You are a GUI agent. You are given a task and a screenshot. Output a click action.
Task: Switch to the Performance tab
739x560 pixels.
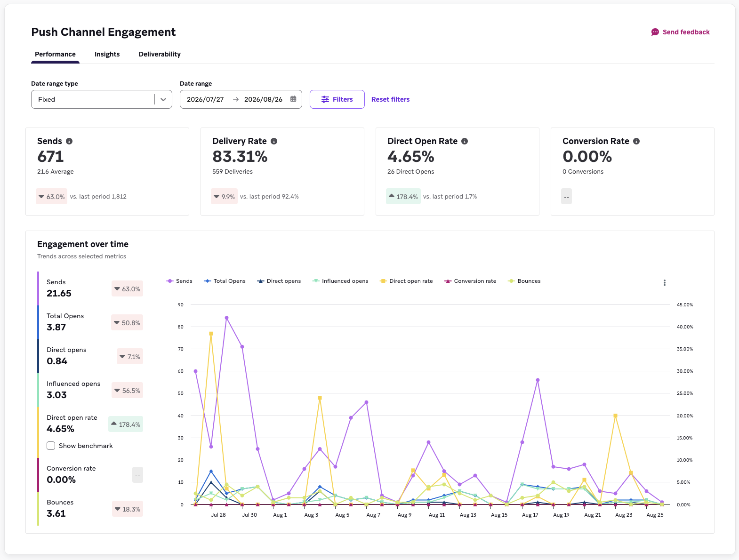coord(55,54)
